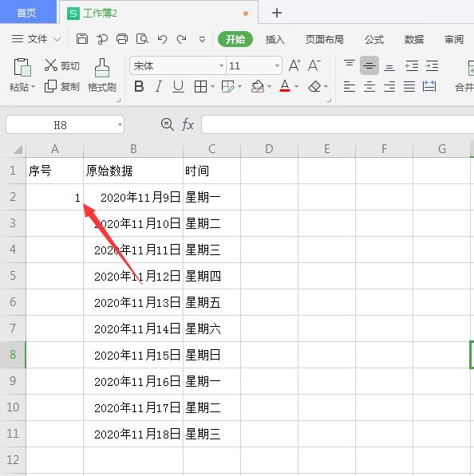Open the font group dialog launcher
The height and width of the screenshot is (476, 474).
(x=329, y=100)
